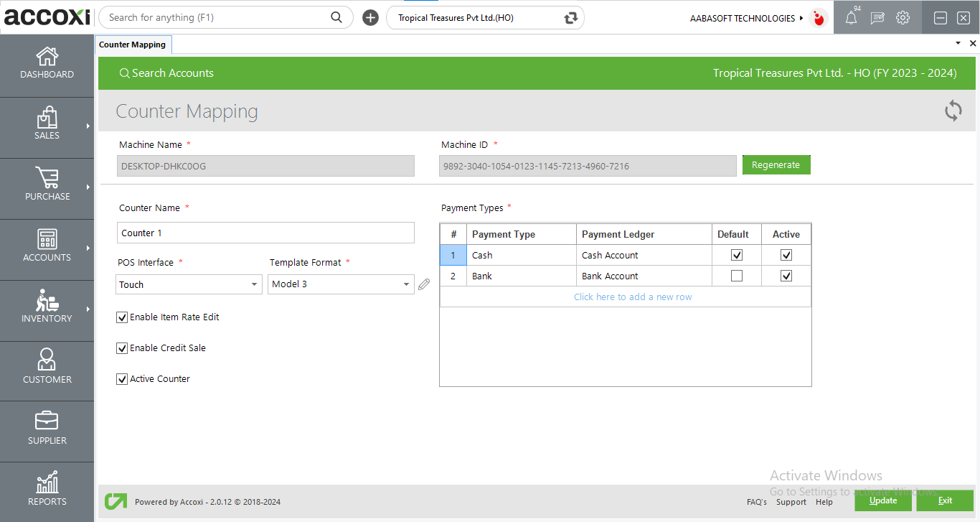The width and height of the screenshot is (980, 522).
Task: Click the messages chat icon
Action: (x=877, y=19)
